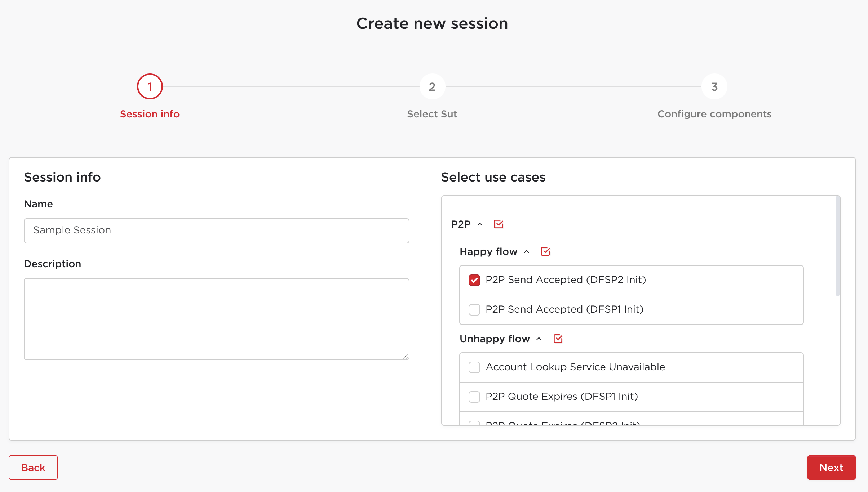Image resolution: width=868 pixels, height=492 pixels.
Task: Click the use cases list scrollbar
Action: [837, 246]
